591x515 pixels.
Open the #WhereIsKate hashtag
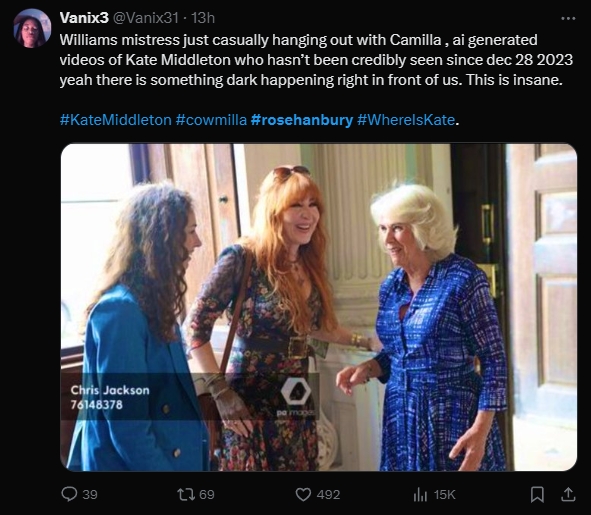pos(406,120)
